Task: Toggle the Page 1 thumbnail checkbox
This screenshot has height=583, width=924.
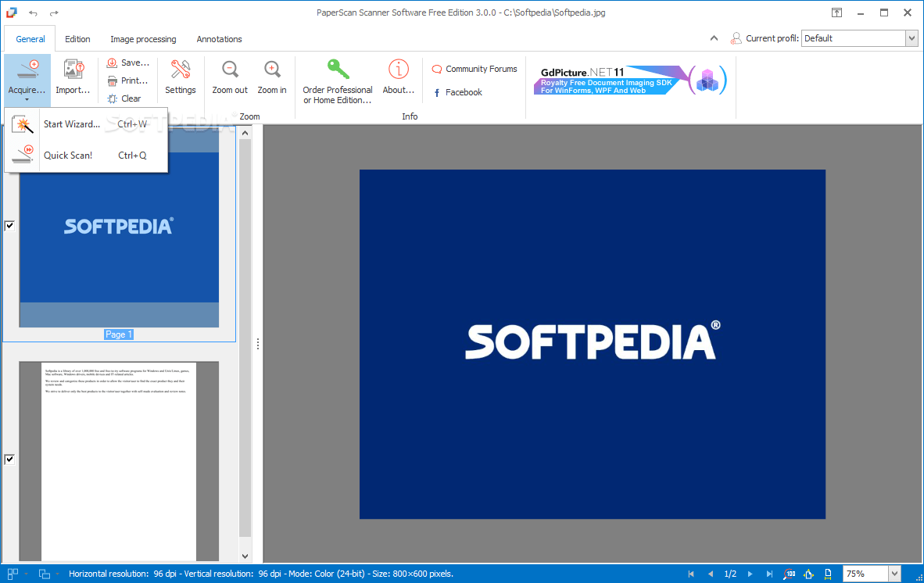Action: [x=9, y=226]
